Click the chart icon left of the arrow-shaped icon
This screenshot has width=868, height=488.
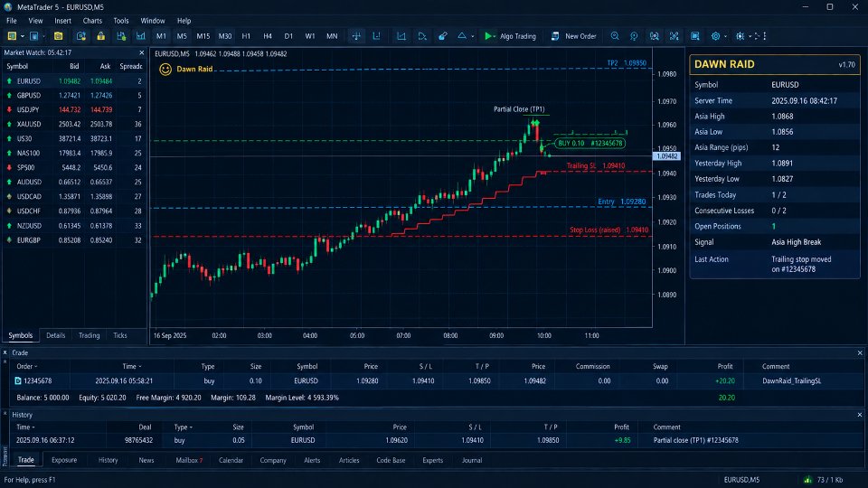[x=401, y=36]
